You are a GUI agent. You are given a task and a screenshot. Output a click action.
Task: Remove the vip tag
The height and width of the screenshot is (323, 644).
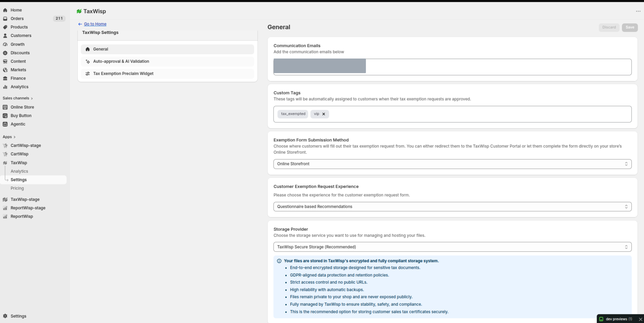pos(324,114)
